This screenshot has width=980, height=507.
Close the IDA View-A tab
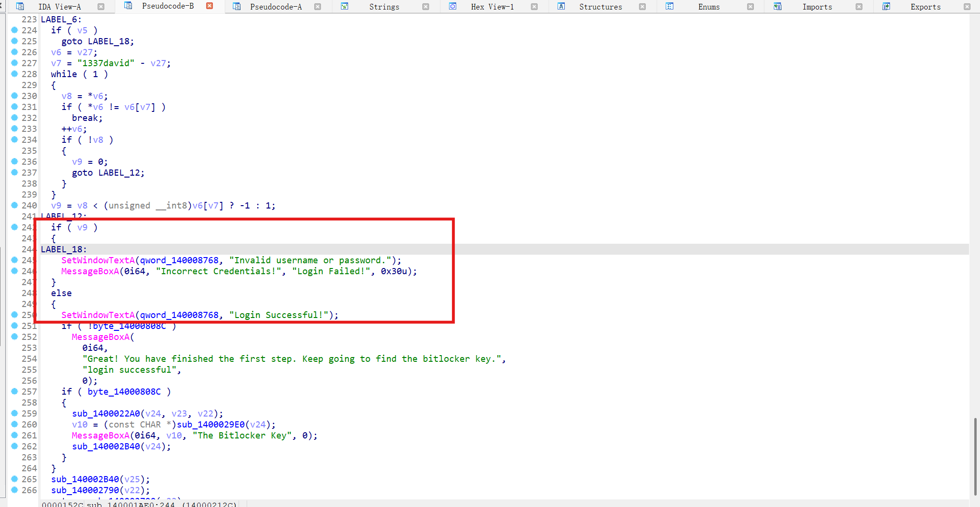pos(101,7)
